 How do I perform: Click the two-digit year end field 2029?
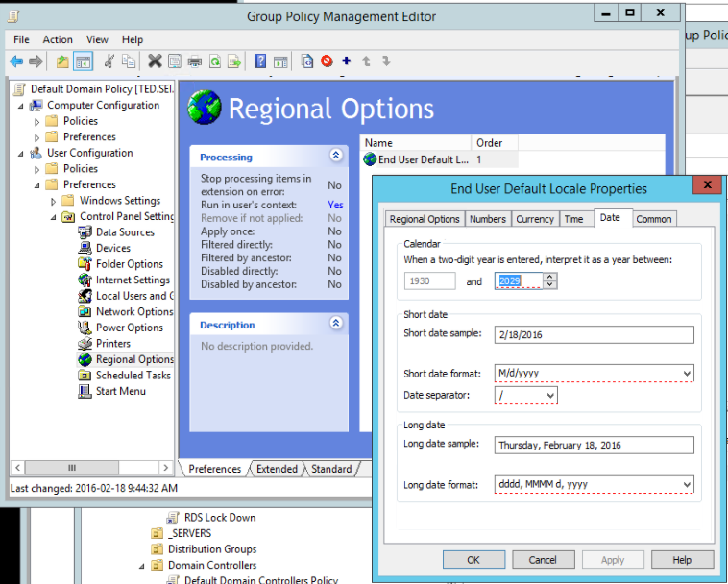(519, 281)
